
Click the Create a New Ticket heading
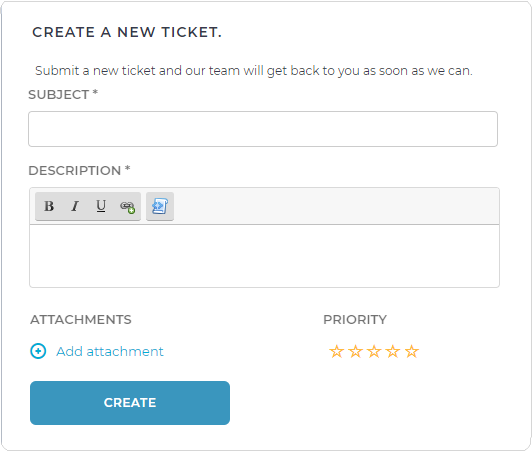pyautogui.click(x=127, y=32)
